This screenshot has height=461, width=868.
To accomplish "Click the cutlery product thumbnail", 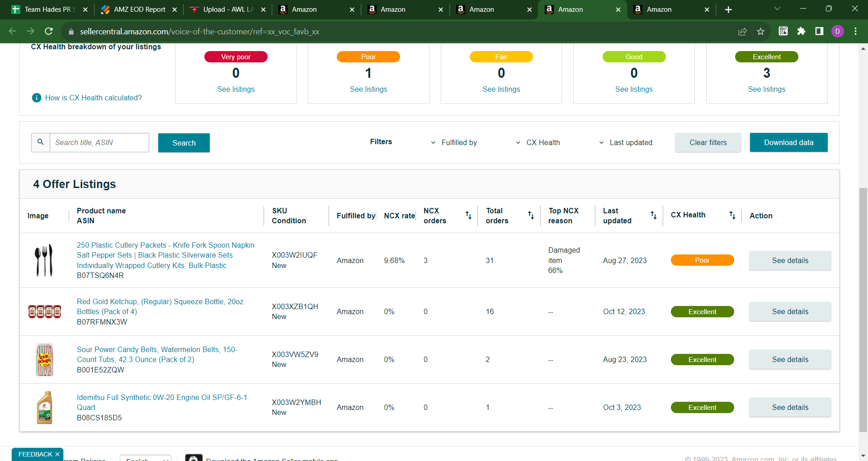I will point(44,260).
